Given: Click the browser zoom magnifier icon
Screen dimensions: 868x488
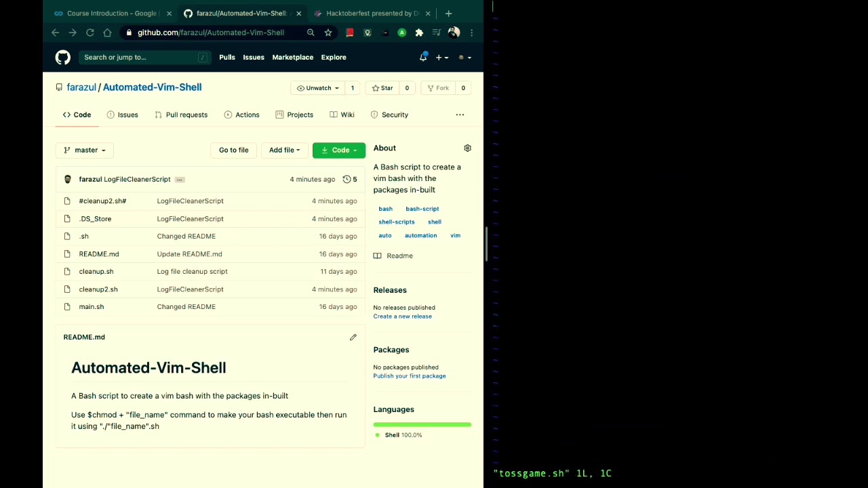Looking at the screenshot, I should [x=311, y=33].
